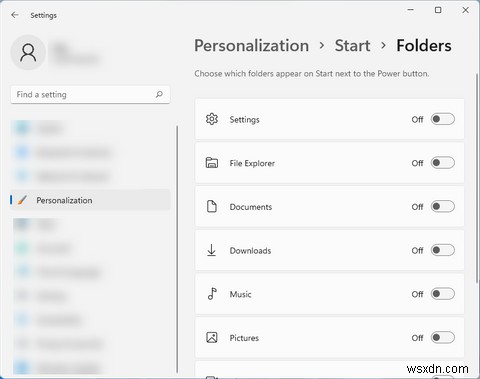Image resolution: width=480 pixels, height=379 pixels.
Task: Click the Settings title text in the title bar
Action: point(43,15)
